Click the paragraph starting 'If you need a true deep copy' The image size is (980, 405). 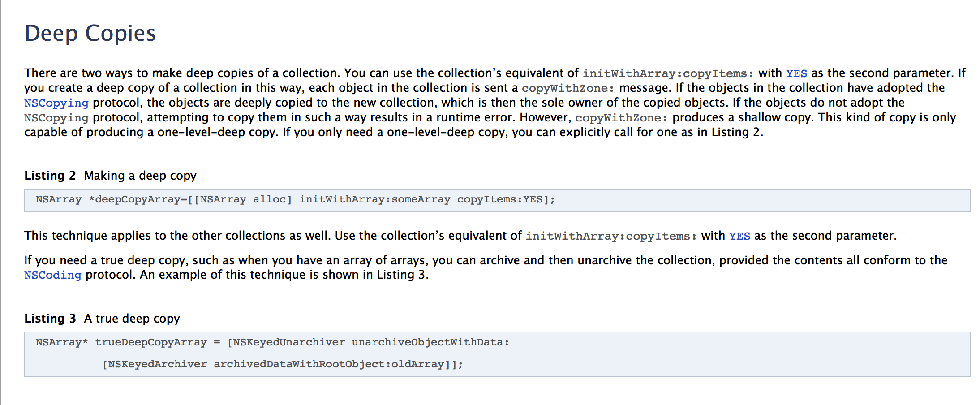point(486,267)
